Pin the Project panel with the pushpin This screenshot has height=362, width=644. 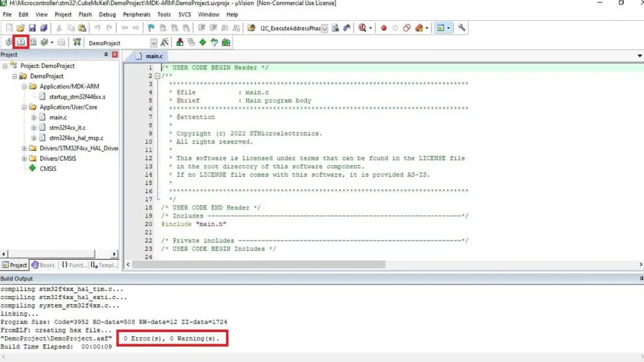pyautogui.click(x=106, y=55)
